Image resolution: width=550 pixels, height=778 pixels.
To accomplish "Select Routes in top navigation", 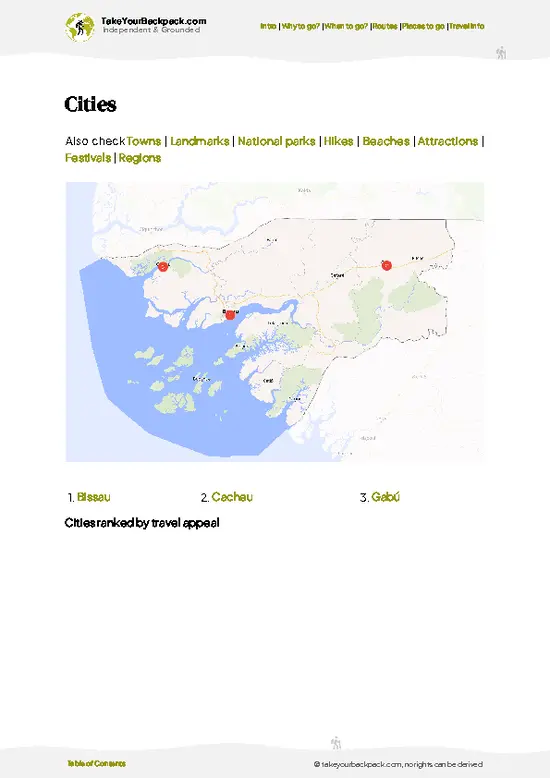I will [x=385, y=26].
